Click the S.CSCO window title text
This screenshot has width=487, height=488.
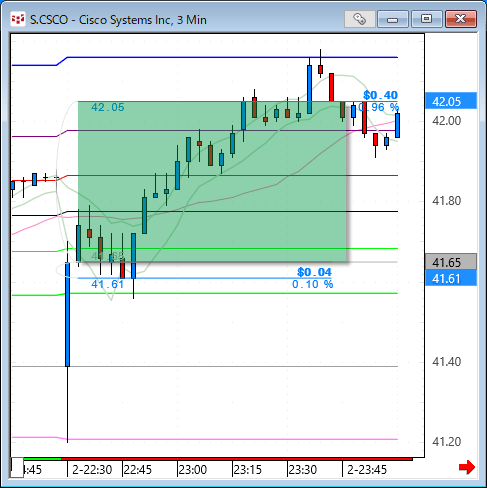(118, 20)
